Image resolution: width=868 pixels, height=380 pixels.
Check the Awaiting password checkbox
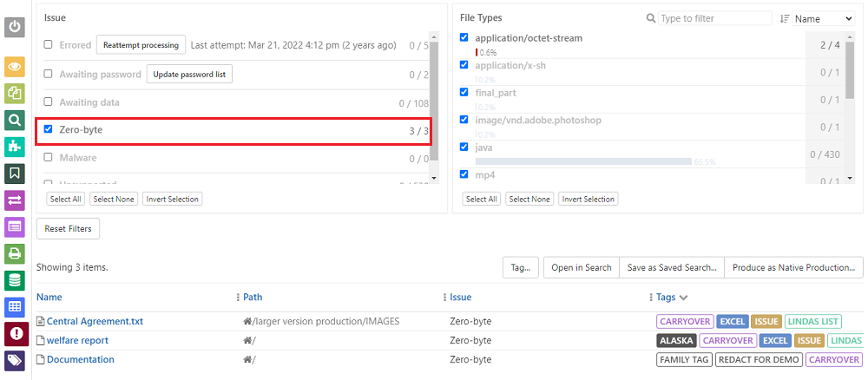[x=48, y=74]
